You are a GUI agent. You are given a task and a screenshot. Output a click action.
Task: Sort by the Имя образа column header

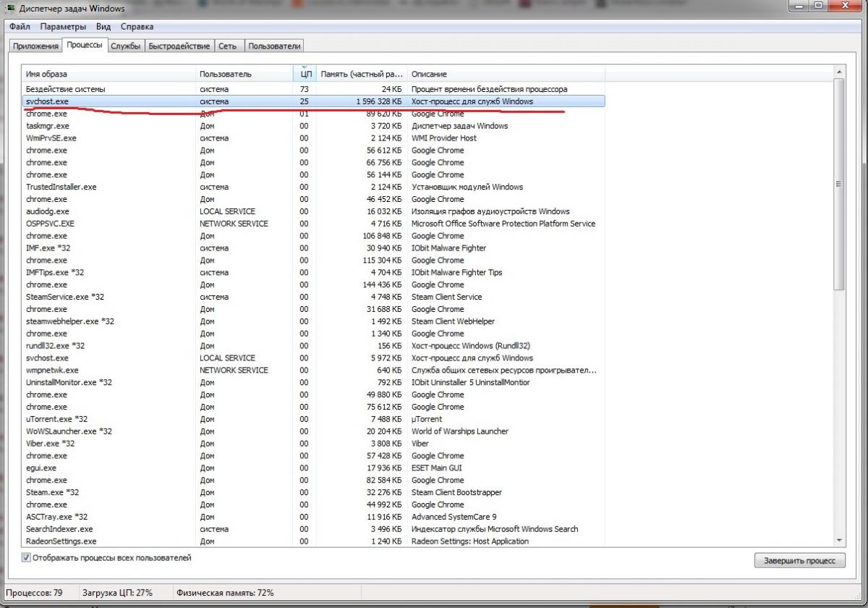click(x=109, y=74)
